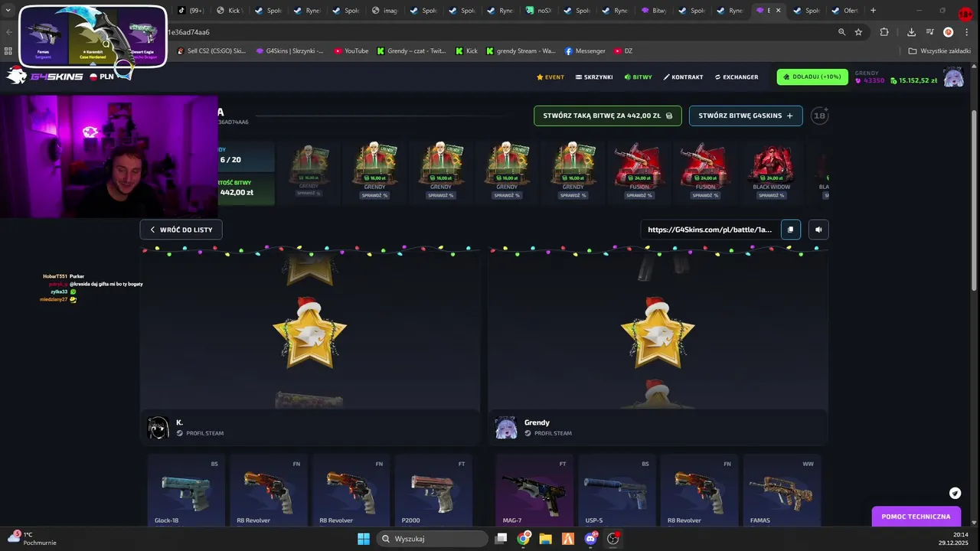Expand the Wszystkie zakładki folder
Viewport: 980px width, 551px height.
point(939,51)
